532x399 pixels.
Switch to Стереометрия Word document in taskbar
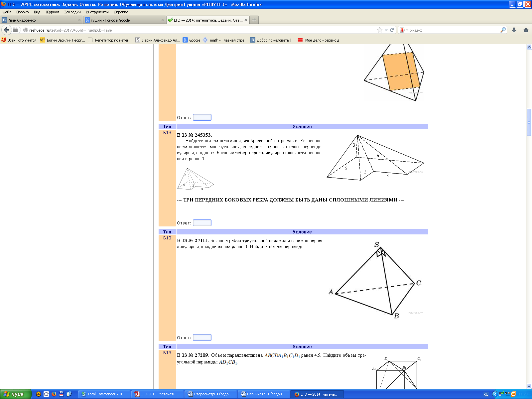(x=210, y=394)
